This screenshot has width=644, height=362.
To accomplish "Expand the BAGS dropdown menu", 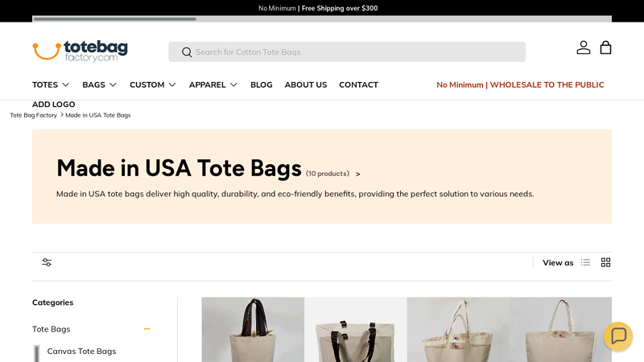I will click(99, 84).
